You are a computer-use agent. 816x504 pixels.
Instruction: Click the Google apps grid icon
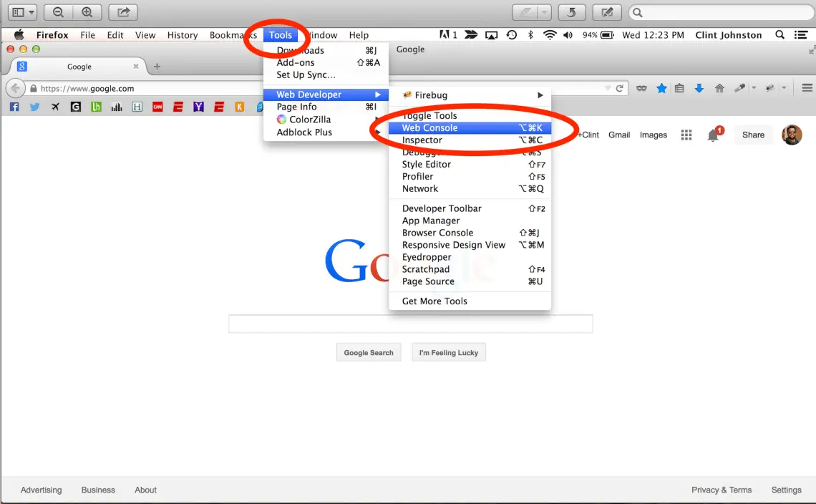tap(686, 135)
